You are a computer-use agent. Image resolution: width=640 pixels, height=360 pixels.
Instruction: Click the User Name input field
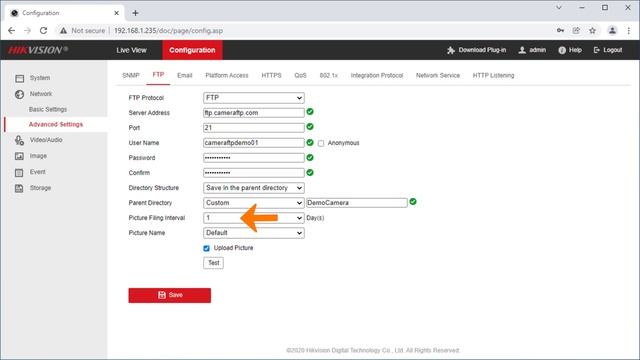pyautogui.click(x=253, y=143)
